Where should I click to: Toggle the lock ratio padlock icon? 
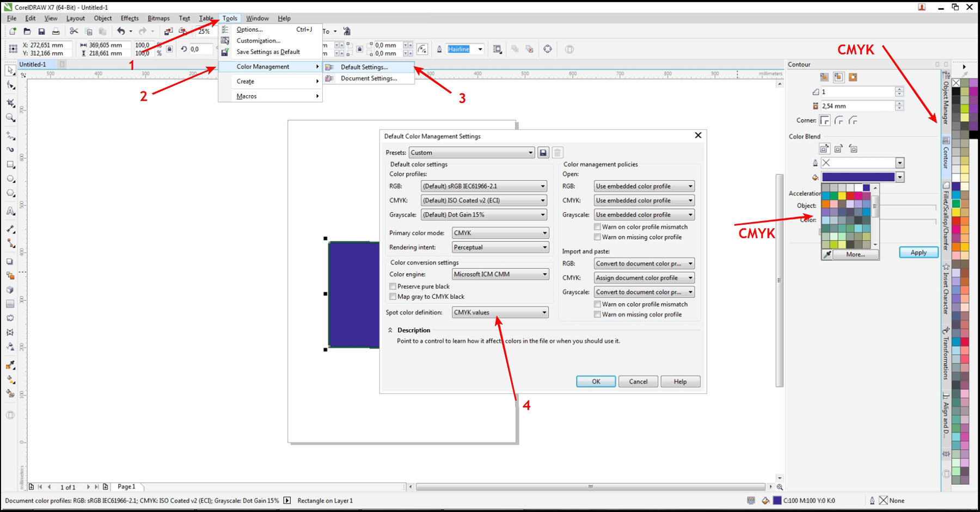[170, 49]
